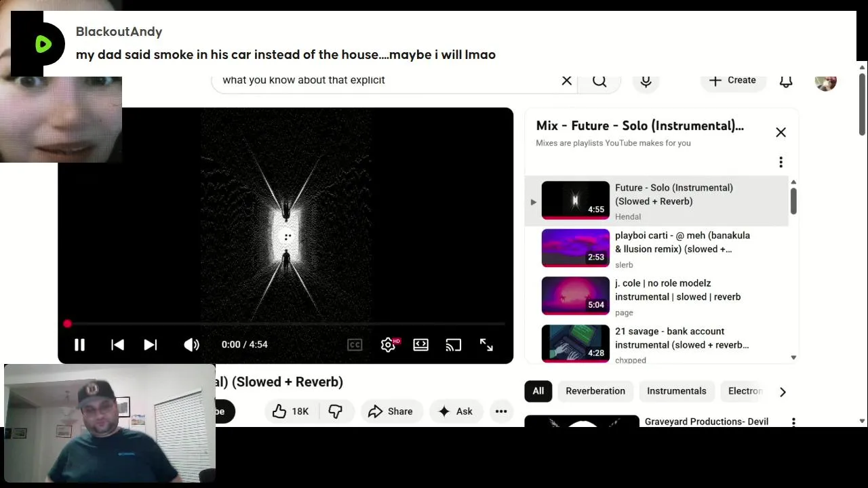Play Future - Solo (Instrumental) from the mix
The image size is (868, 488).
pos(658,201)
